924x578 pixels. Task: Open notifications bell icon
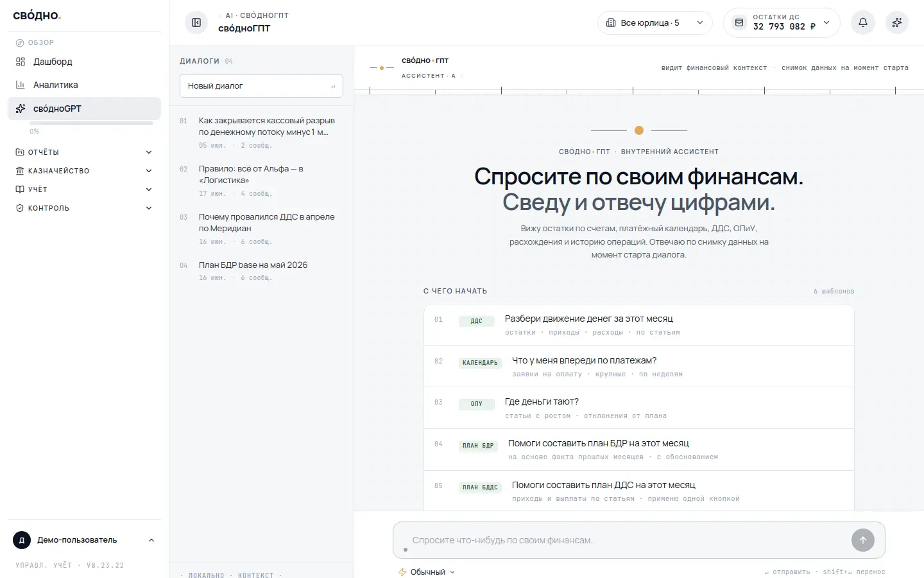pos(863,22)
